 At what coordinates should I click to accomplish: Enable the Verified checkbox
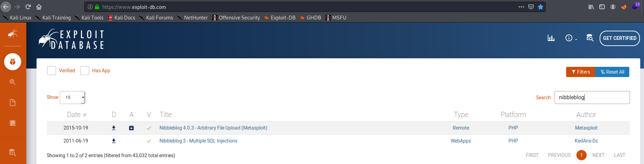pos(52,71)
